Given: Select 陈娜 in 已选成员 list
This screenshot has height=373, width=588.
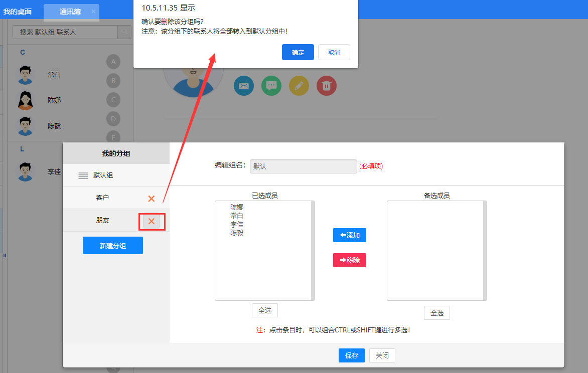Looking at the screenshot, I should click(x=237, y=207).
